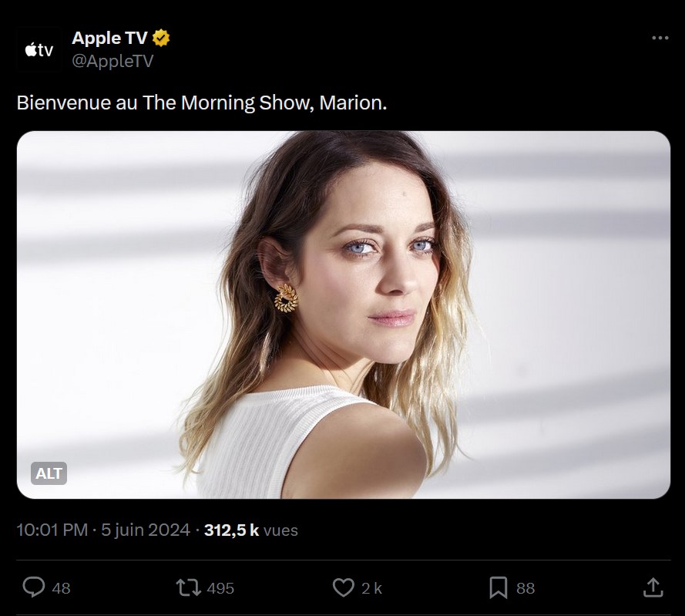
Task: Click the share upload icon
Action: tap(652, 588)
